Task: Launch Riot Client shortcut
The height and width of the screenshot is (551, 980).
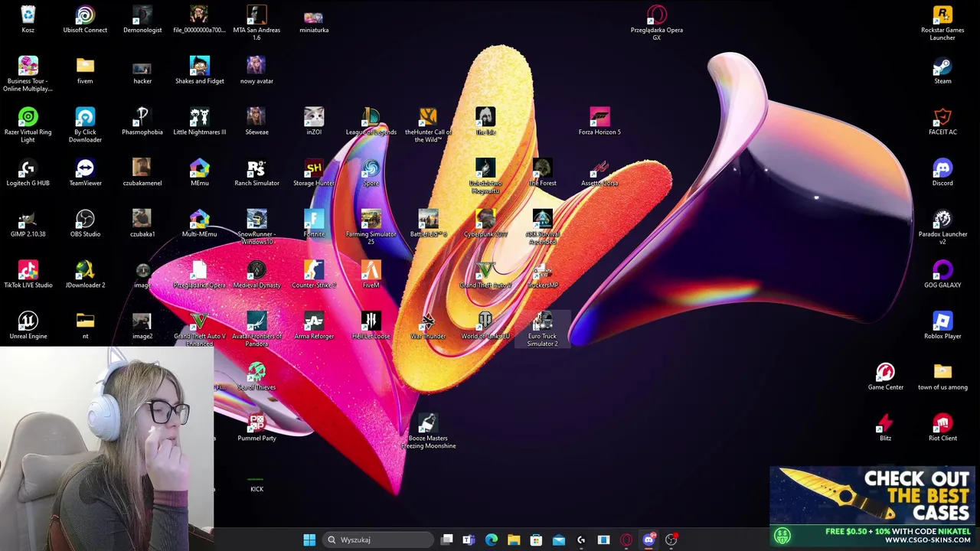Action: (942, 429)
